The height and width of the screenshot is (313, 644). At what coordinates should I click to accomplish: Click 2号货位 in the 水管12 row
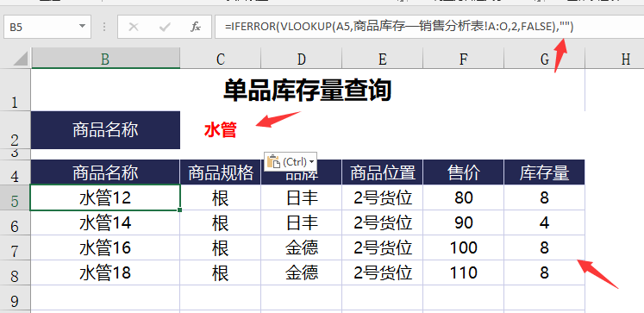coord(383,198)
